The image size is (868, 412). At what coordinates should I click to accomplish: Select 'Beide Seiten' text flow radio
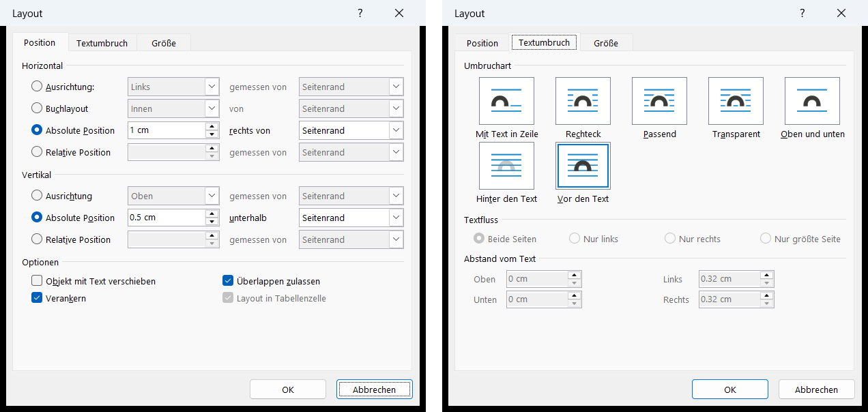(x=479, y=239)
